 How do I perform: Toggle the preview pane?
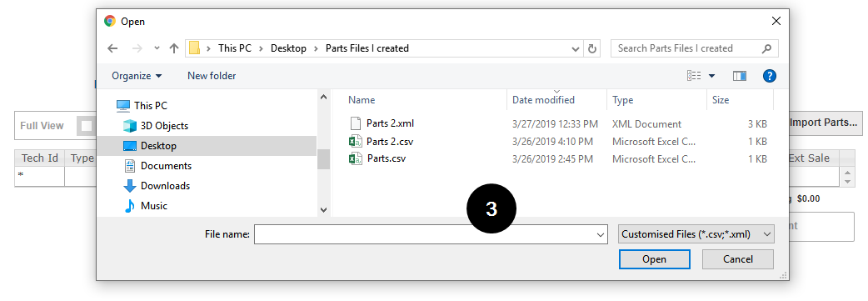[740, 75]
